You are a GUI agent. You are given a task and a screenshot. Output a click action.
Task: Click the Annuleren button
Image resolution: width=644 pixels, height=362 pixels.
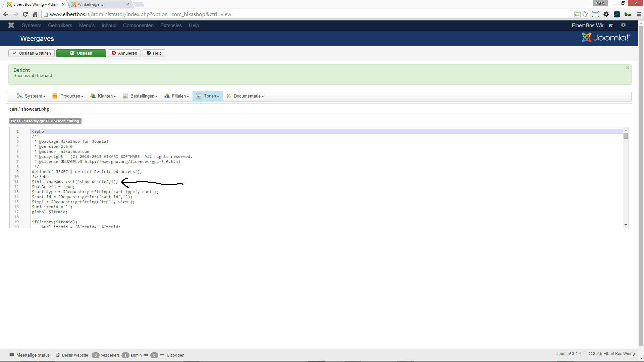click(x=124, y=53)
